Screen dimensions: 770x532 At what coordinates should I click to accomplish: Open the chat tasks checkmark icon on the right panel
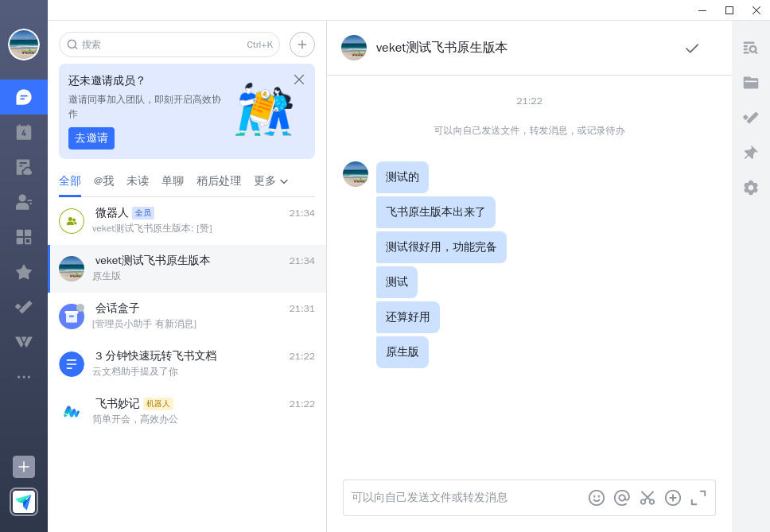click(750, 118)
